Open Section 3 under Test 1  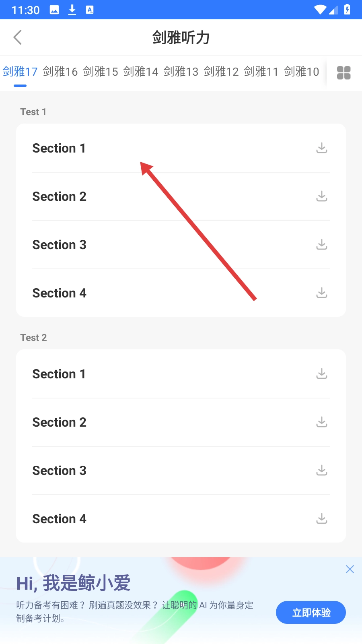(x=60, y=245)
